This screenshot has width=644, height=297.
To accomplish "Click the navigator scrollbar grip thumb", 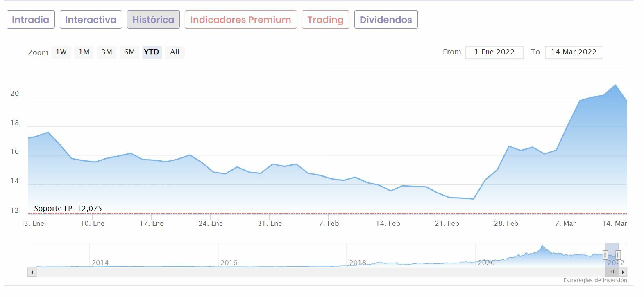I will click(612, 272).
